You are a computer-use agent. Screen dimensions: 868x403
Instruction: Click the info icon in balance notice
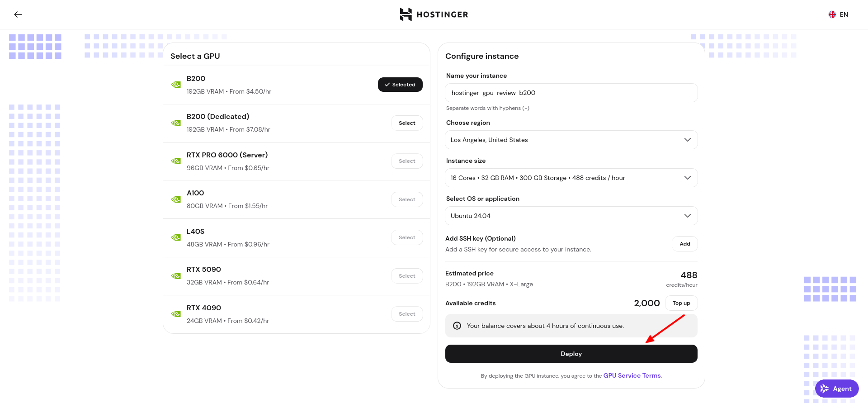[457, 326]
